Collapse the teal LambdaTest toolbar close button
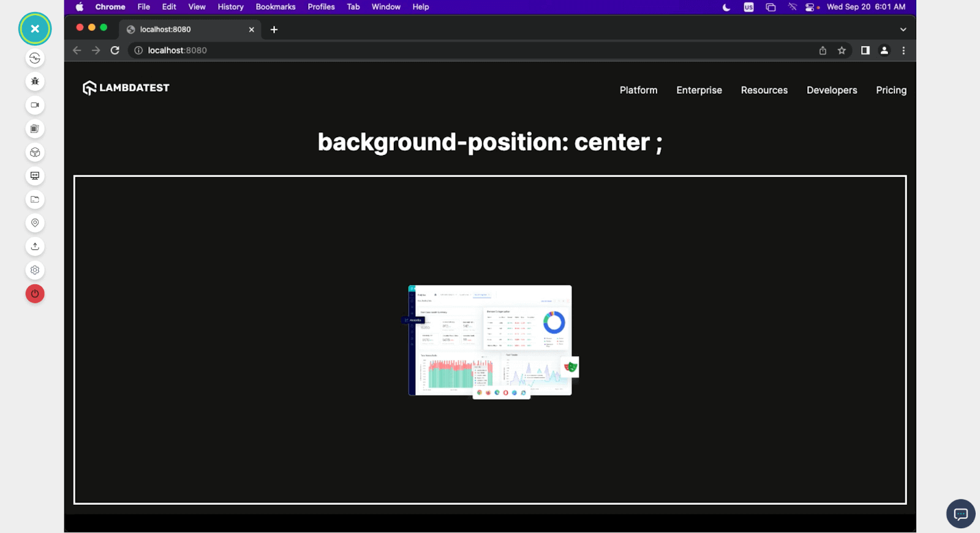Screen dimensions: 980x533 pos(35,29)
